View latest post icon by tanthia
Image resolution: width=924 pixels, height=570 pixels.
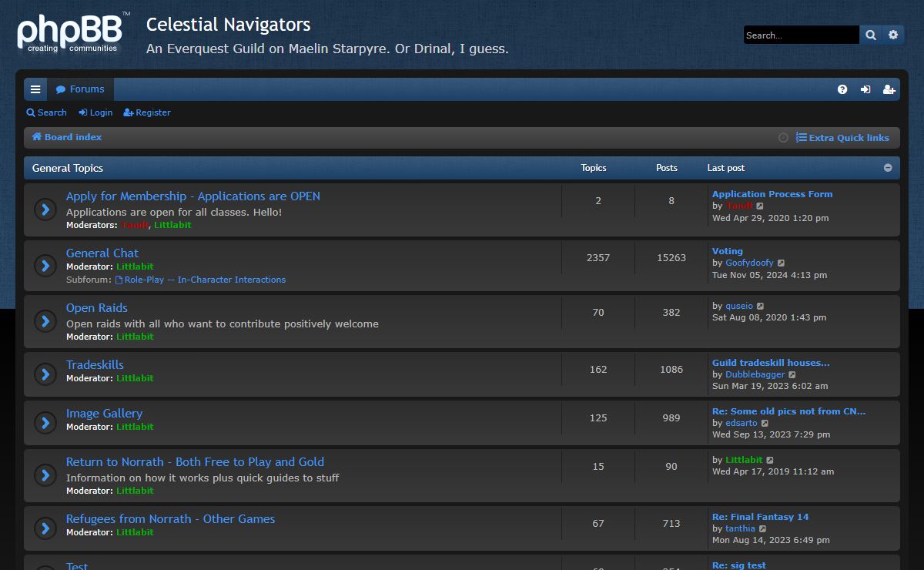click(x=762, y=529)
